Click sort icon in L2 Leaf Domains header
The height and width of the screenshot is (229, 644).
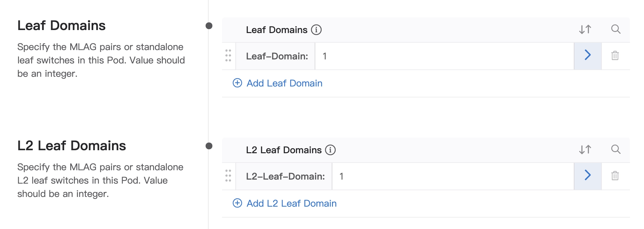pos(585,150)
